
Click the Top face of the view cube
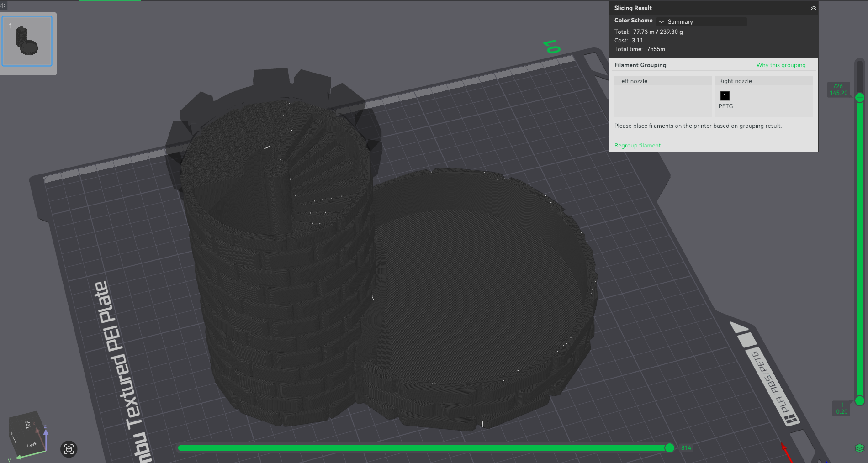27,424
